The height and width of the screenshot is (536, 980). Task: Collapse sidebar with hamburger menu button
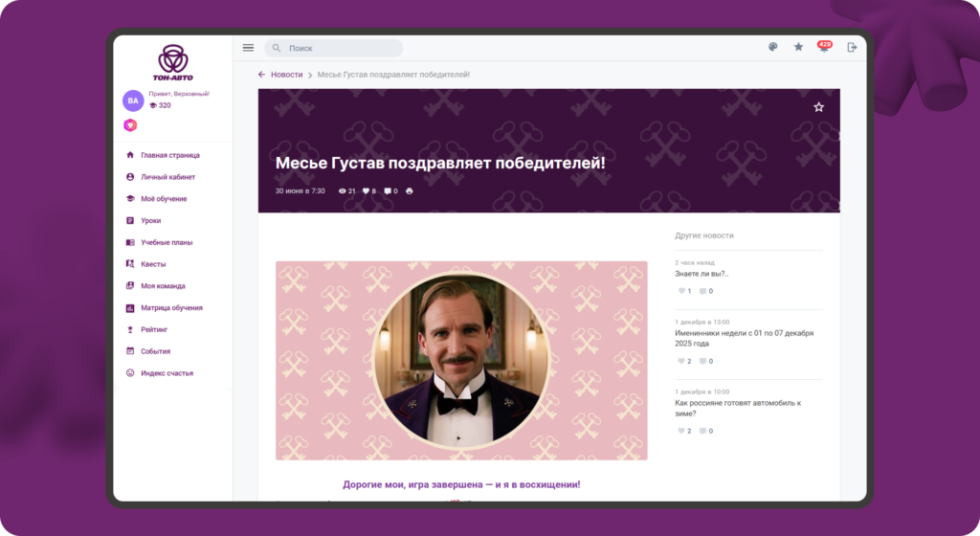pyautogui.click(x=248, y=48)
